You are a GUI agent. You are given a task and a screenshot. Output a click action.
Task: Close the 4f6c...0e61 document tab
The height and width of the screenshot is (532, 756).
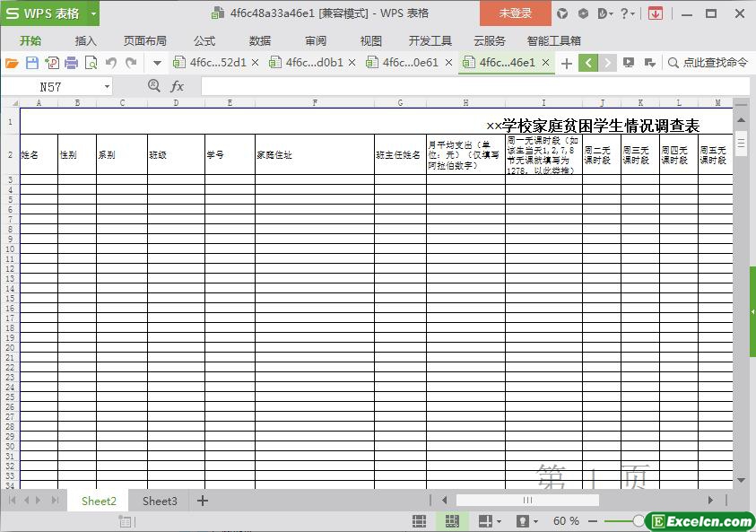point(449,63)
